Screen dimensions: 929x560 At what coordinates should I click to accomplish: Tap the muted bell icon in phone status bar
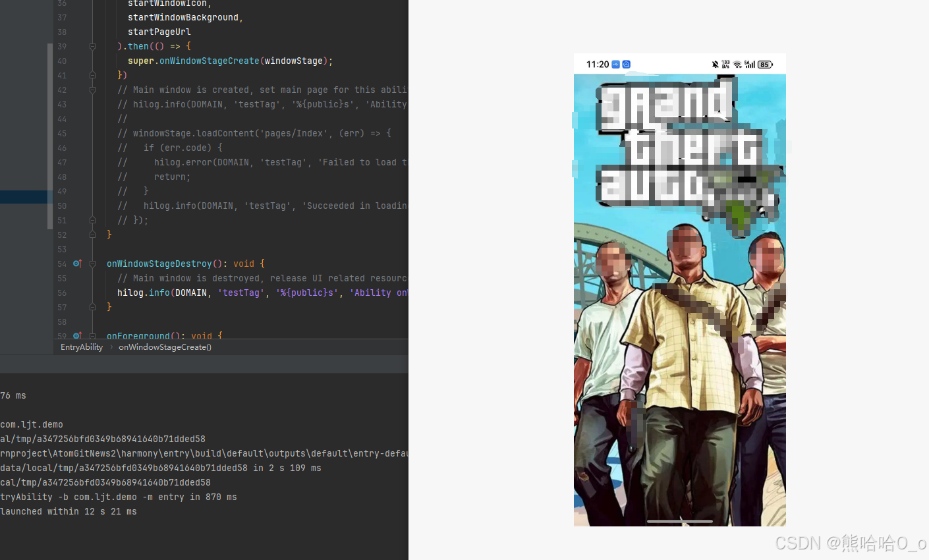tap(716, 65)
